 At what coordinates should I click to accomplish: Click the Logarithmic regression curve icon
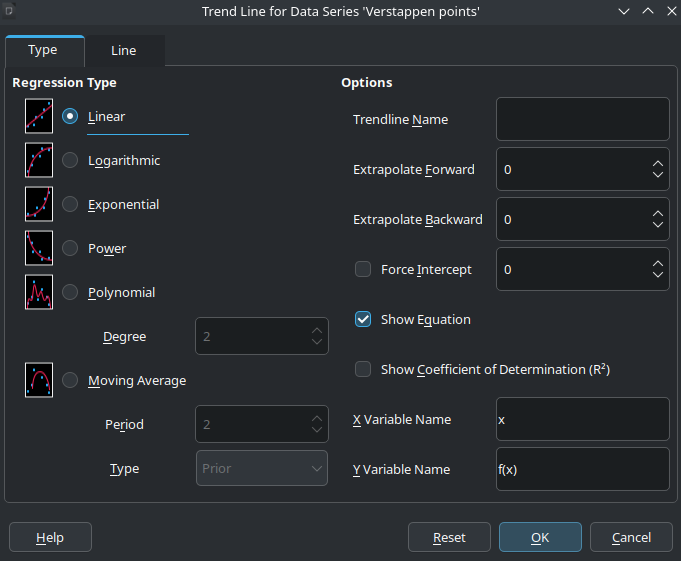(x=39, y=160)
